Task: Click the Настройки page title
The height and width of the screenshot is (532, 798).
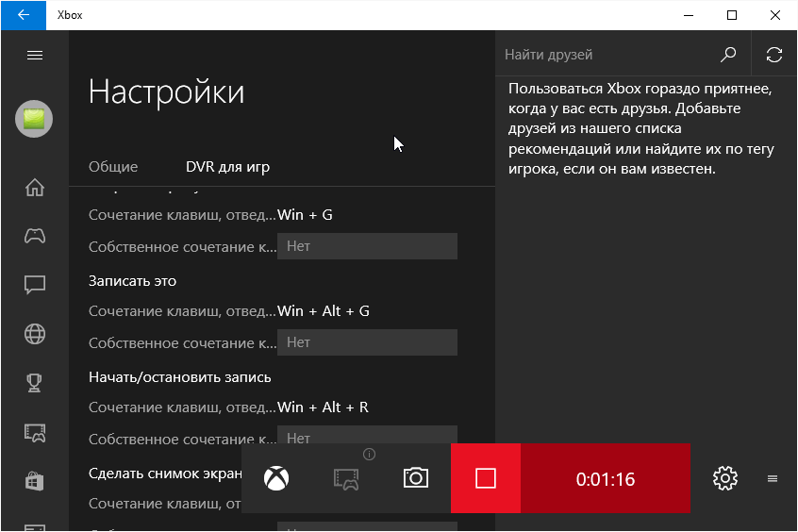Action: point(166,92)
